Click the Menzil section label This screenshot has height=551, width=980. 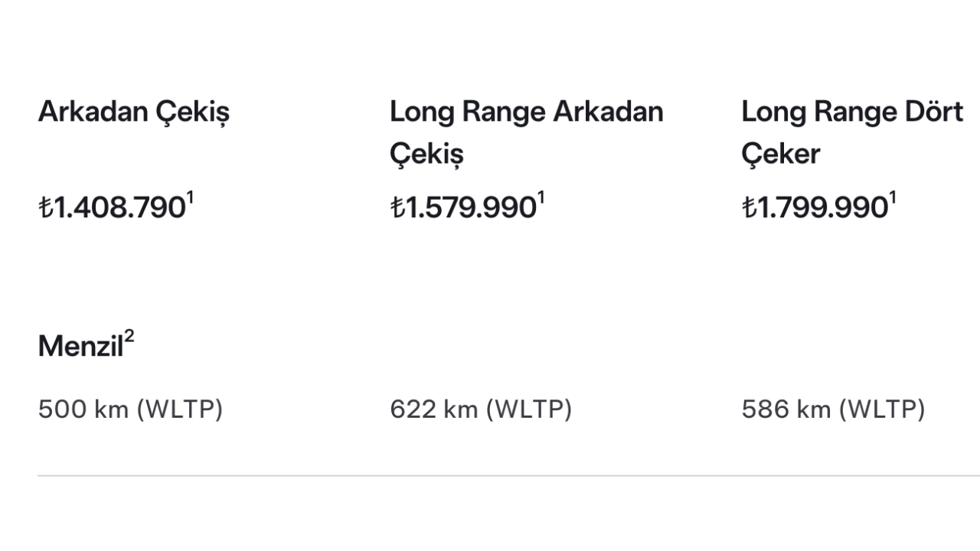click(80, 347)
